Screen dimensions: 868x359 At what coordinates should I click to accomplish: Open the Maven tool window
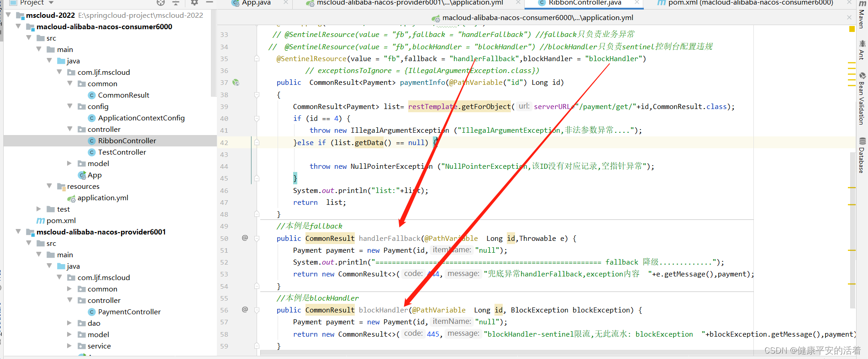pyautogui.click(x=862, y=15)
